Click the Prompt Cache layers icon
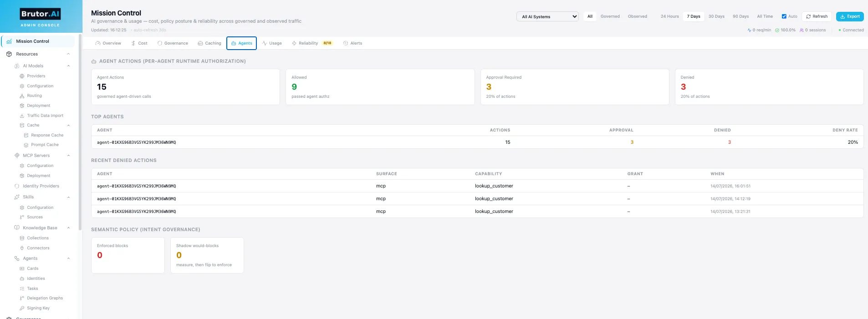This screenshot has width=868, height=319. [x=26, y=145]
